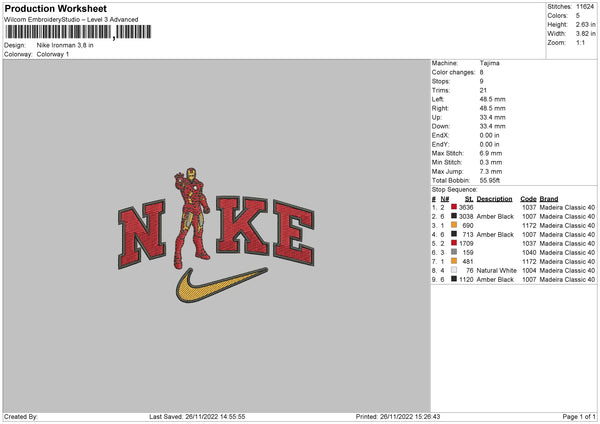Click the max stitch value '6.9 mm'
The image size is (600, 424).
coord(491,153)
